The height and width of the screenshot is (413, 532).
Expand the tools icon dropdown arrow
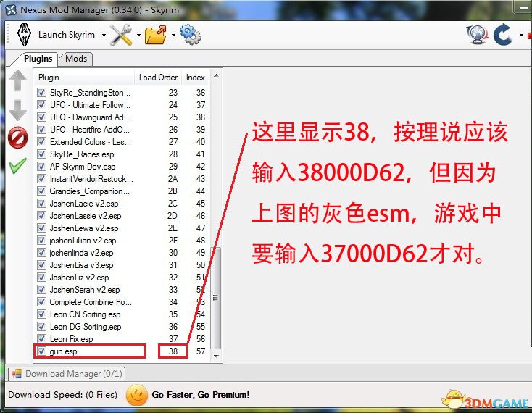[138, 35]
